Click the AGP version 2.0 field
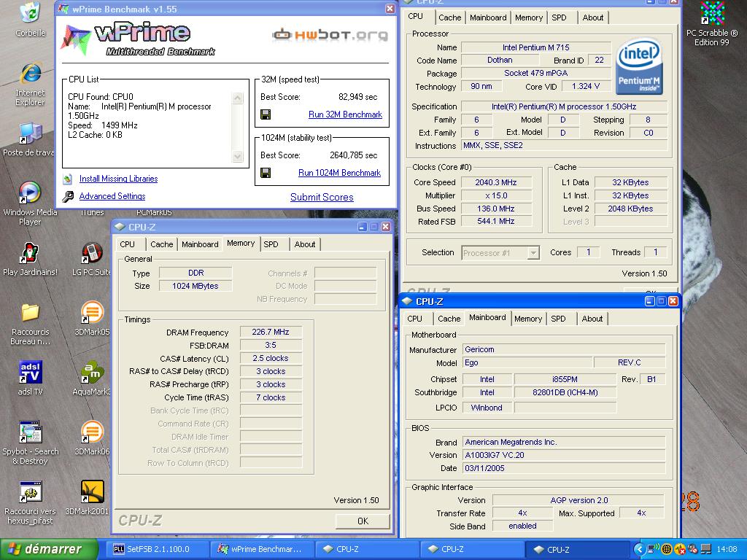 pos(578,500)
